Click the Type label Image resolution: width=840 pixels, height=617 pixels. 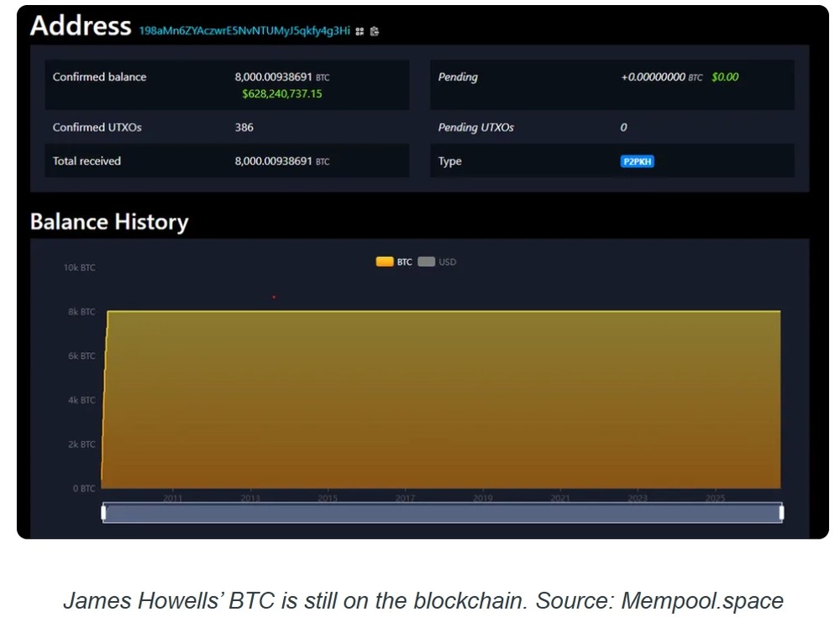pos(449,161)
